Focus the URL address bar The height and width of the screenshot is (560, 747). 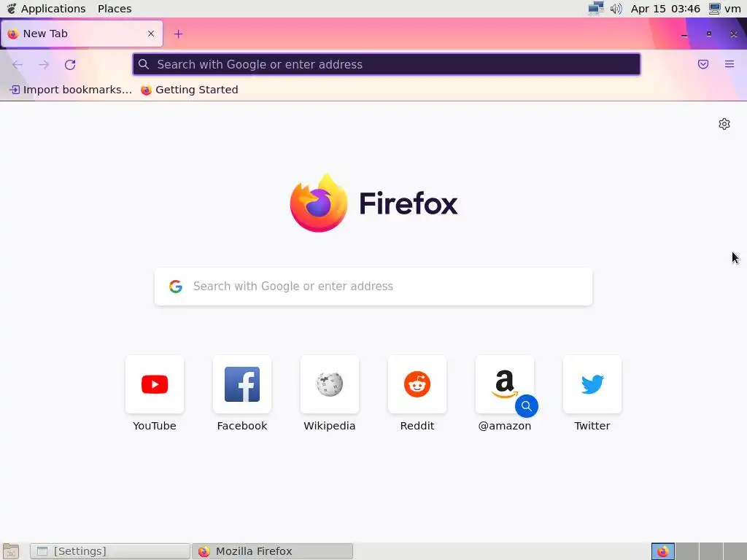point(387,64)
